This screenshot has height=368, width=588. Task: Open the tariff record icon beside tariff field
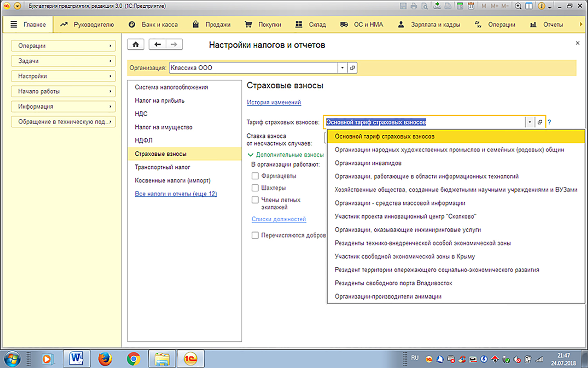click(x=540, y=122)
